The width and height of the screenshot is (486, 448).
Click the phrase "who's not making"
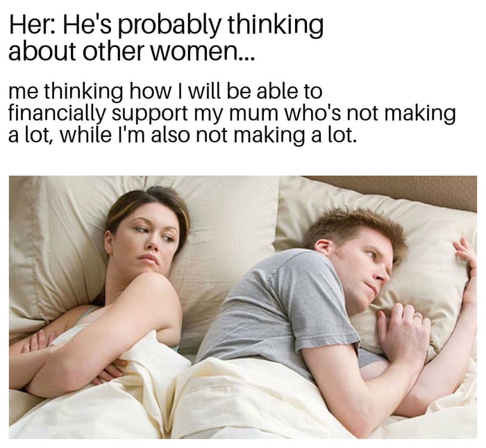(368, 115)
